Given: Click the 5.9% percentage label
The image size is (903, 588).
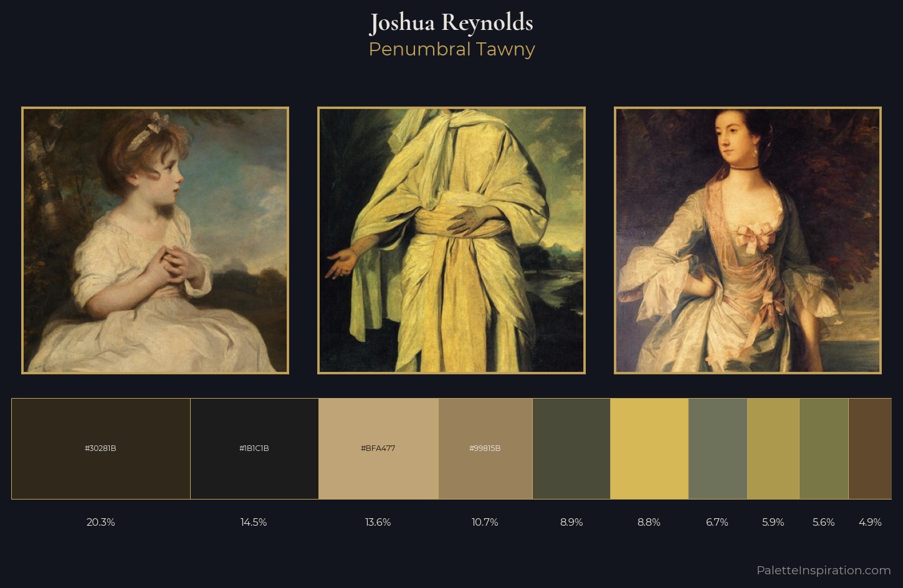Looking at the screenshot, I should (x=773, y=522).
